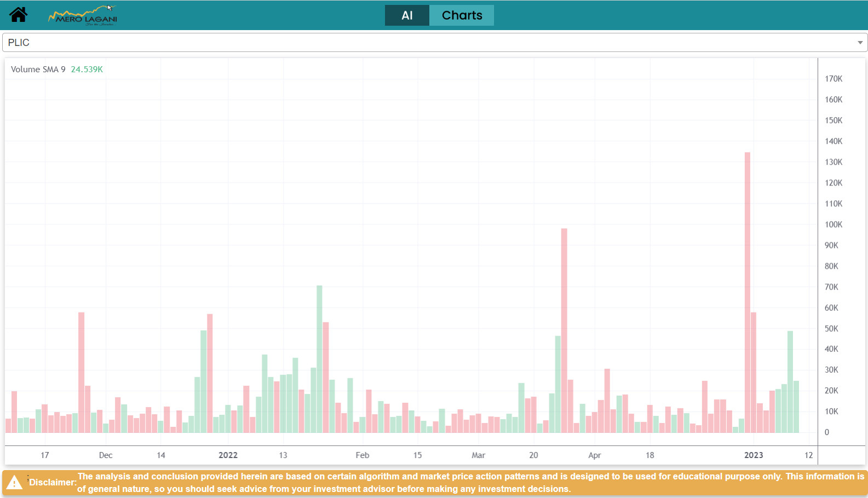Click the PLIC symbol selection field
Image resolution: width=868 pixels, height=498 pixels.
point(427,43)
